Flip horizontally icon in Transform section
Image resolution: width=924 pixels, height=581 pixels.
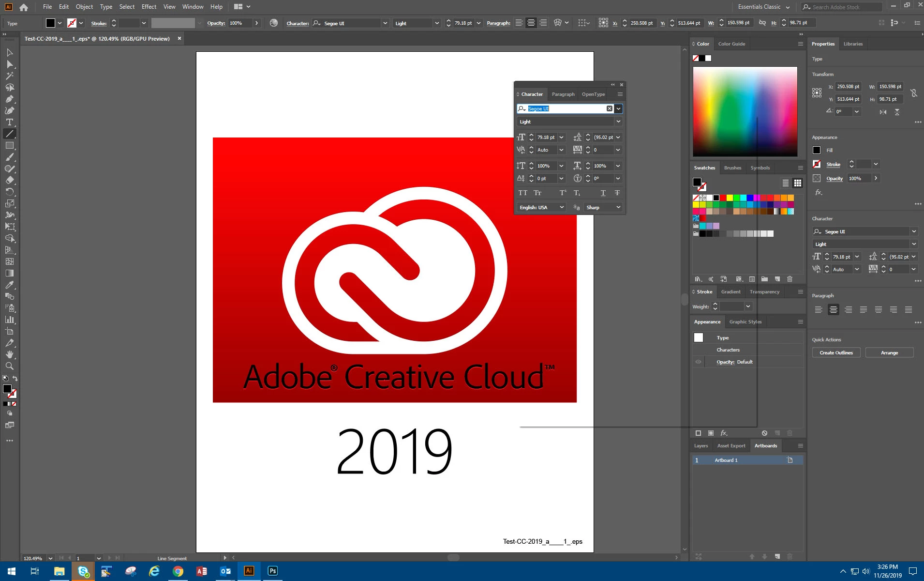click(883, 112)
